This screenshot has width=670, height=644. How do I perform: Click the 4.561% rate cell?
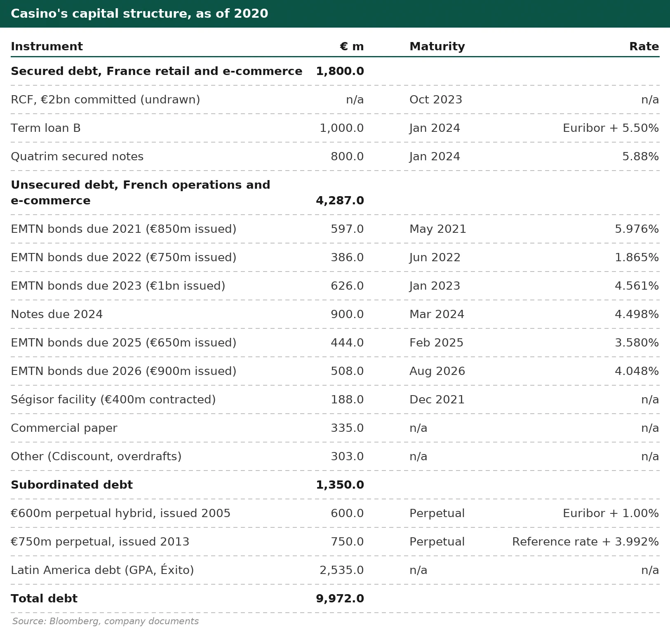637,286
